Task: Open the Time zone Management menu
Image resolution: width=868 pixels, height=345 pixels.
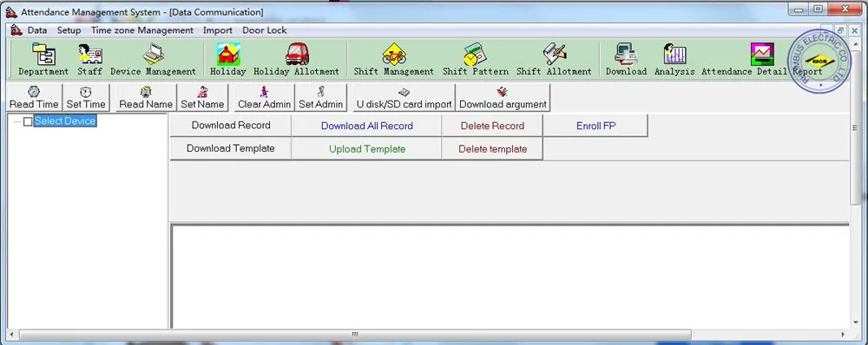Action: click(142, 30)
